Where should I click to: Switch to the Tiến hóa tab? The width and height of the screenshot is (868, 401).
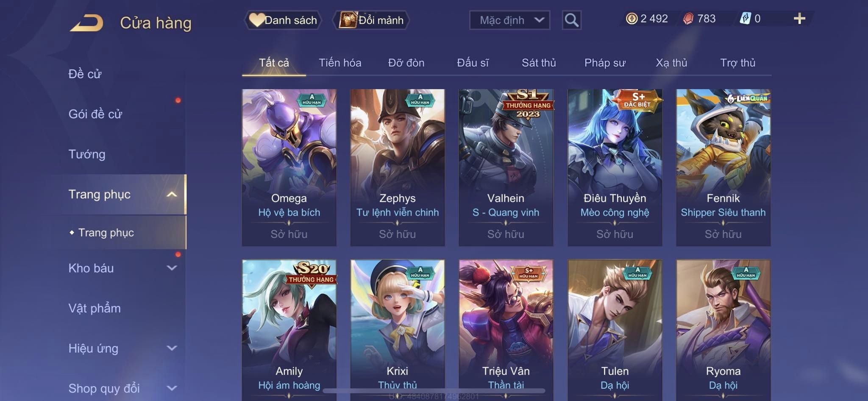tap(340, 63)
